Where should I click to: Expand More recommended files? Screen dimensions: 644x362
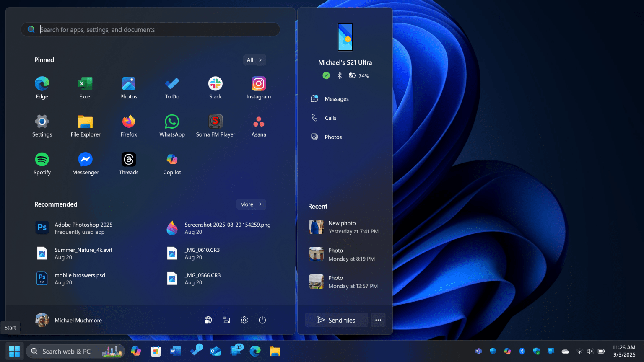coord(251,204)
